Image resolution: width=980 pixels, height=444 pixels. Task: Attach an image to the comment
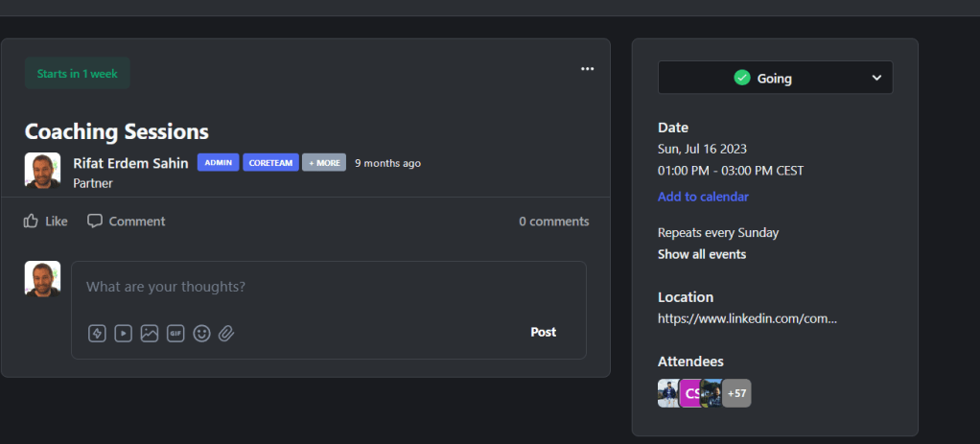click(150, 334)
